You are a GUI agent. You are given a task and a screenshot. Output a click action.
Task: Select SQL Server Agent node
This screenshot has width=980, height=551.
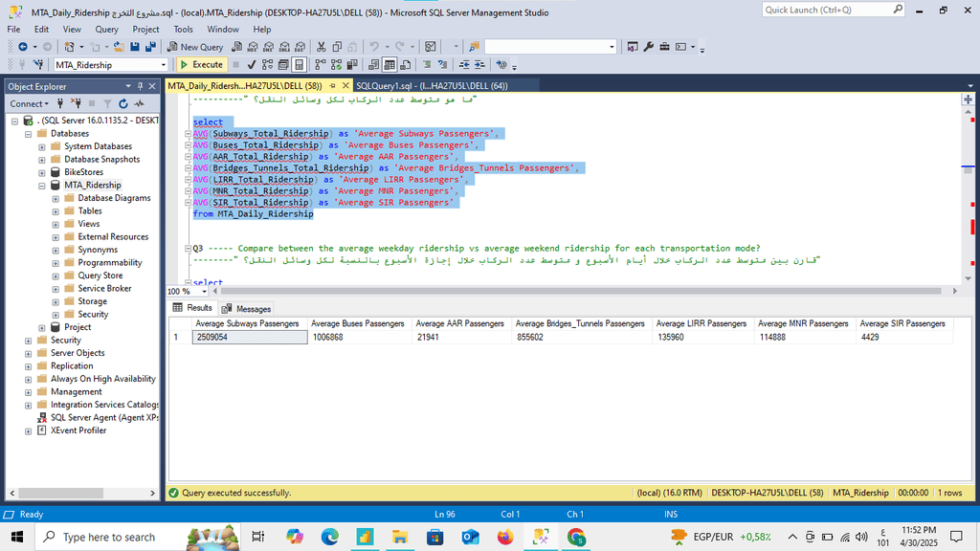104,417
